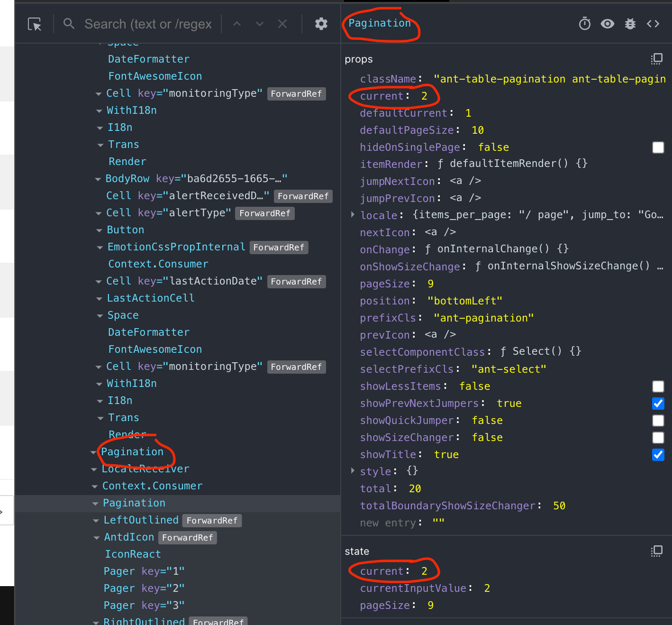Expand the style prop object

353,471
